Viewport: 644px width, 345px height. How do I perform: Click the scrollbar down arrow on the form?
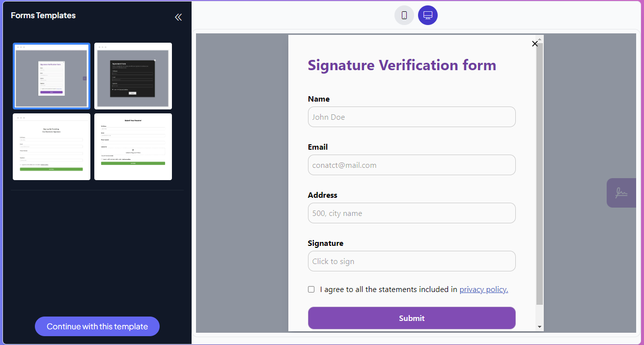pos(540,326)
